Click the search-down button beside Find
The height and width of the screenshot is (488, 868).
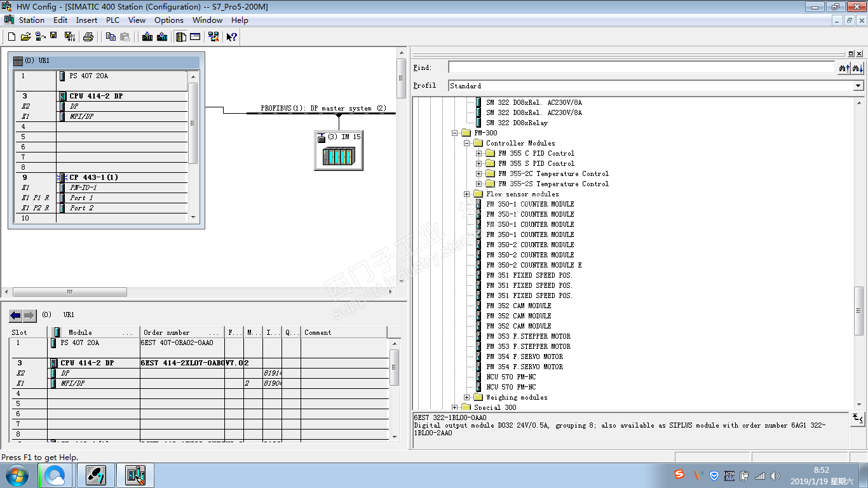tap(857, 68)
